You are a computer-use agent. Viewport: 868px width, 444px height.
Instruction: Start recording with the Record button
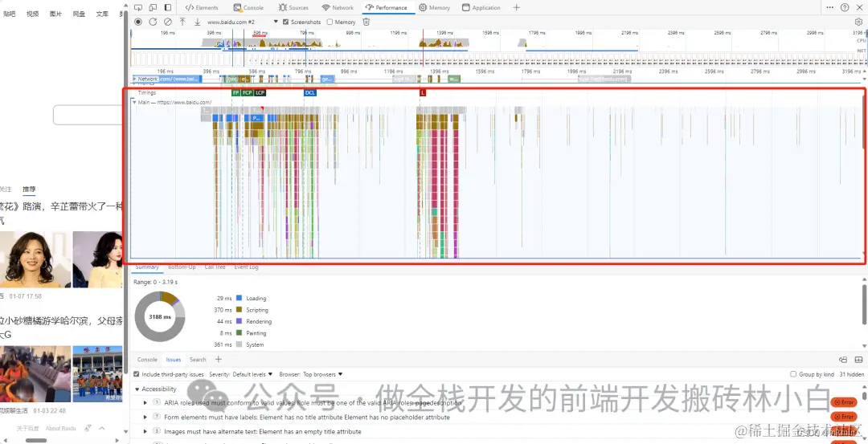[138, 22]
